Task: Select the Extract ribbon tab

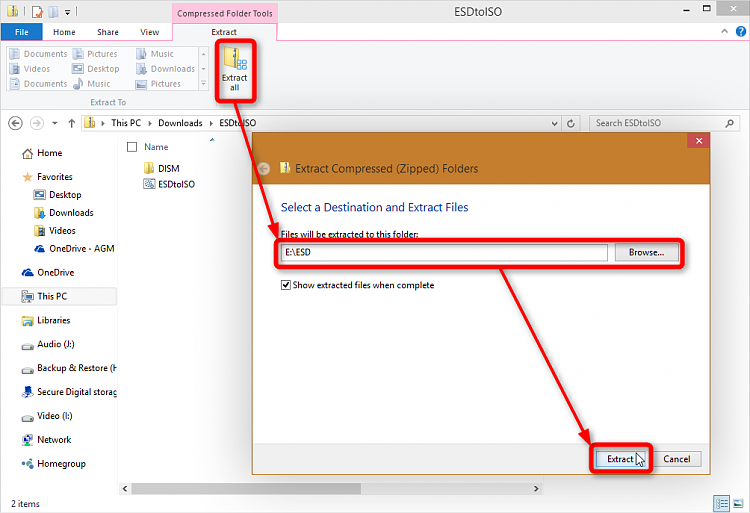Action: (224, 32)
